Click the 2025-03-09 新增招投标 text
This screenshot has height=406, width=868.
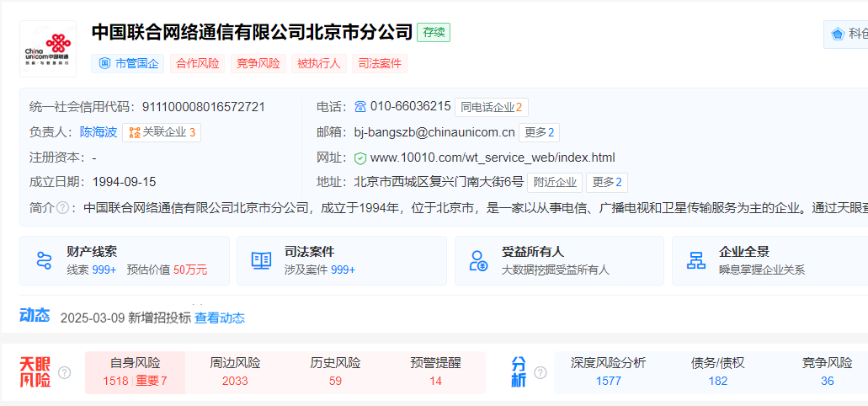[x=125, y=318]
